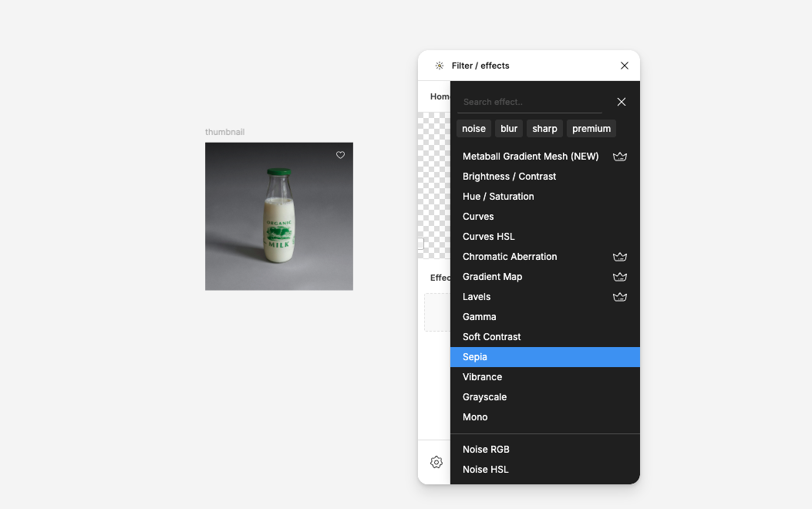The image size is (812, 509).
Task: Close the effect search list
Action: (622, 102)
